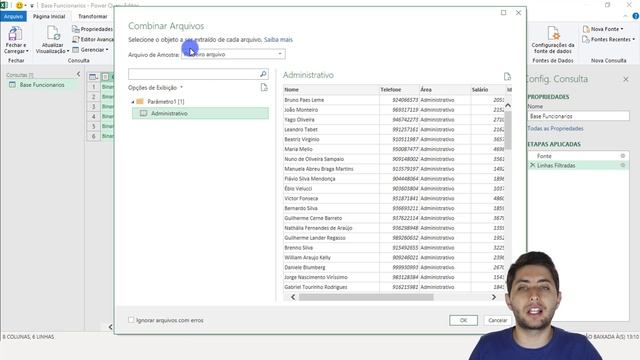Open Fontes Recentes dropdown
Viewport: 640px width, 360px height.
(x=608, y=39)
